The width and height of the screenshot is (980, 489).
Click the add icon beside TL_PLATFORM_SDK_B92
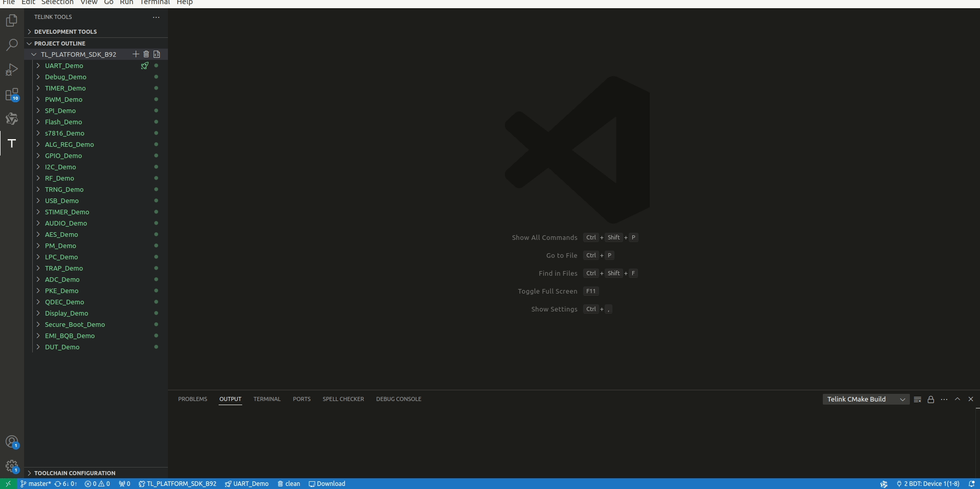pyautogui.click(x=136, y=54)
